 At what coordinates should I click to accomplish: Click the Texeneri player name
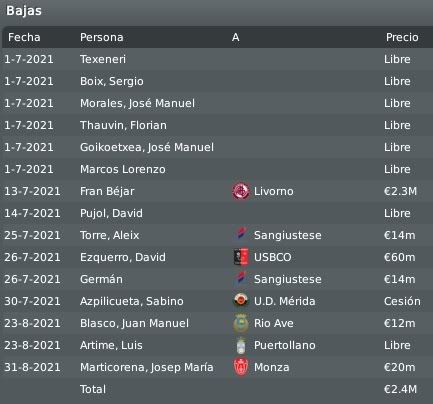[103, 59]
